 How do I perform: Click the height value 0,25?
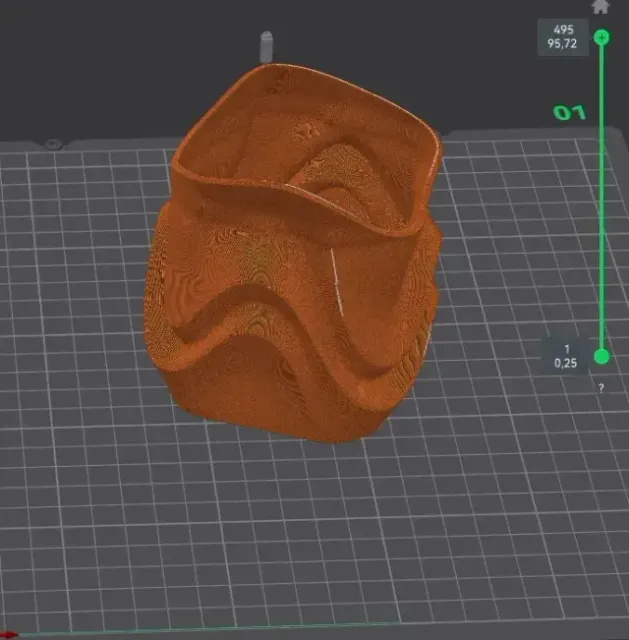click(x=565, y=363)
